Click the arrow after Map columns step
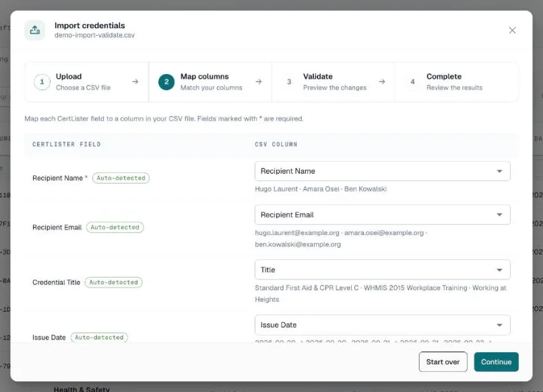 click(258, 81)
